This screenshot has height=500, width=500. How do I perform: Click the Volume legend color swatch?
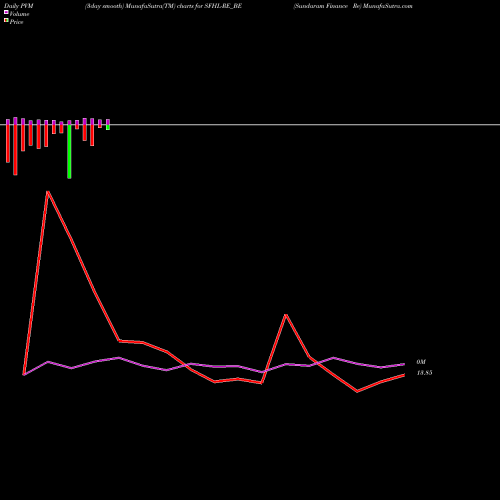coord(6,12)
